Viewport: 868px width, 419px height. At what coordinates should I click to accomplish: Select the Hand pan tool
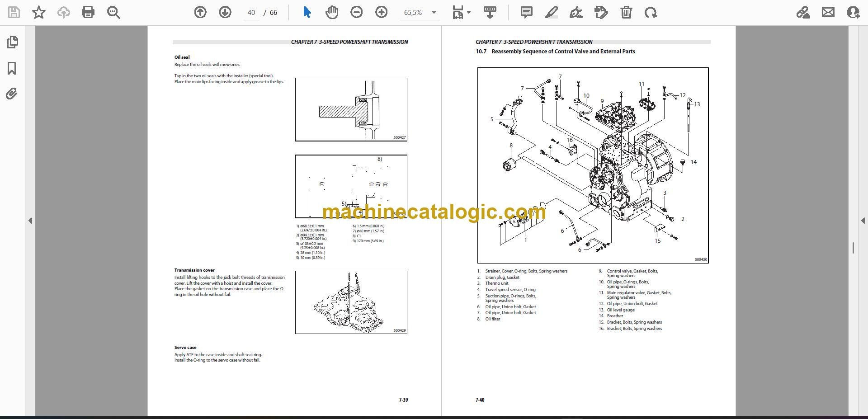pos(332,13)
